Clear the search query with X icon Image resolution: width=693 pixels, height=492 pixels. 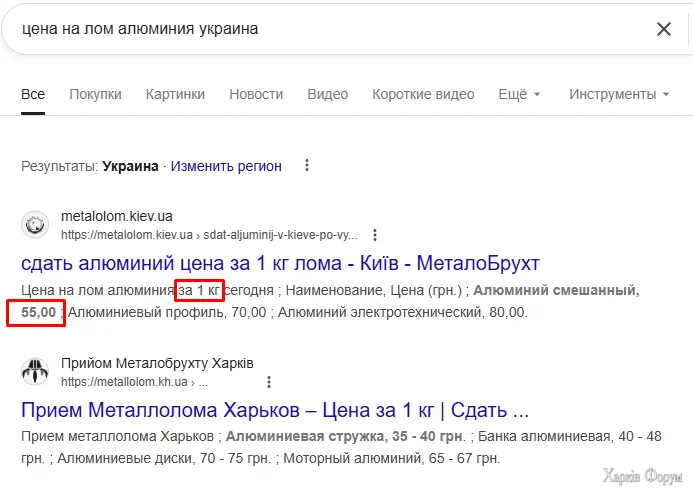point(664,29)
